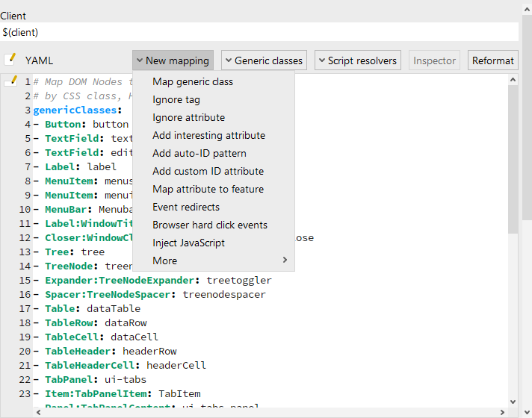Click into the Client input field
This screenshot has width=532, height=418.
[259, 32]
